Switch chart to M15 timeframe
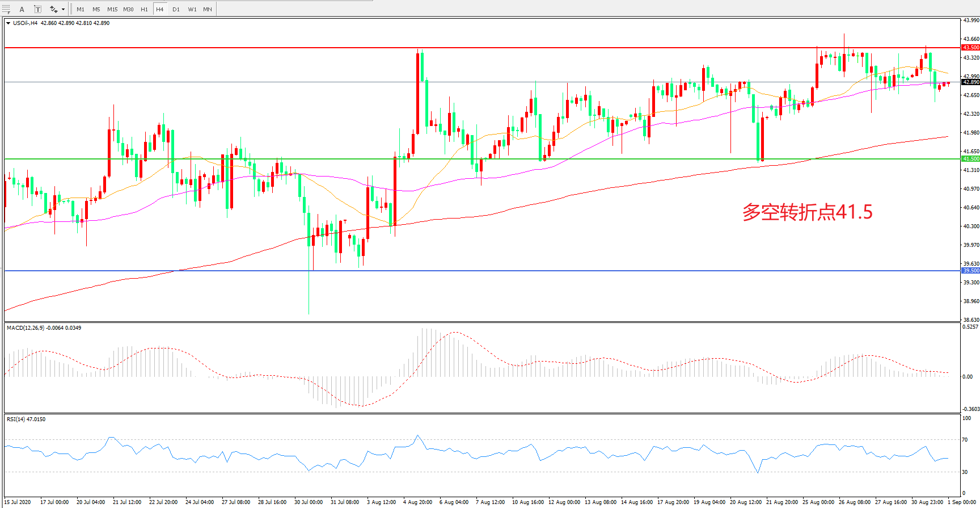The image size is (980, 508). [x=112, y=9]
